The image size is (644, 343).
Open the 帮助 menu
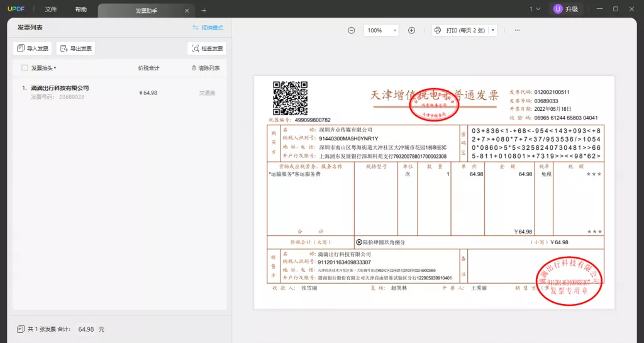coord(81,9)
